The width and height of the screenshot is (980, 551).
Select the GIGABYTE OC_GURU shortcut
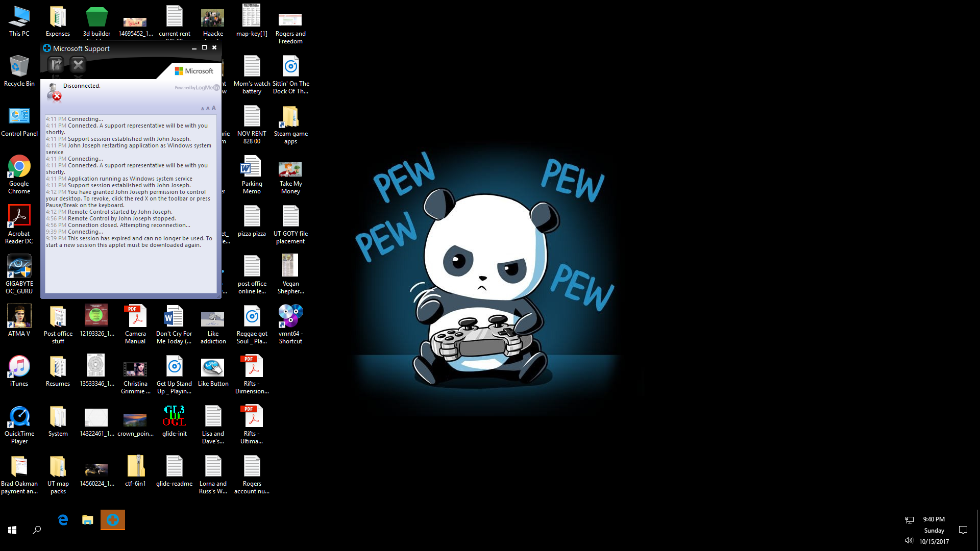click(19, 274)
